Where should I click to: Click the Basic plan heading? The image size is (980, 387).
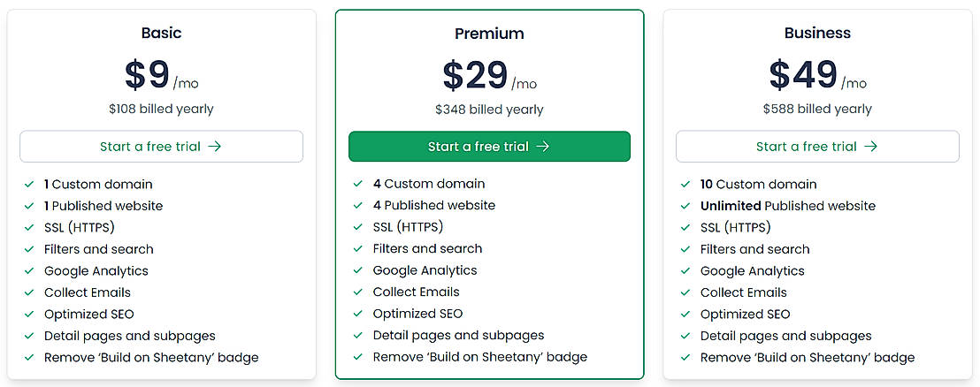click(x=161, y=33)
